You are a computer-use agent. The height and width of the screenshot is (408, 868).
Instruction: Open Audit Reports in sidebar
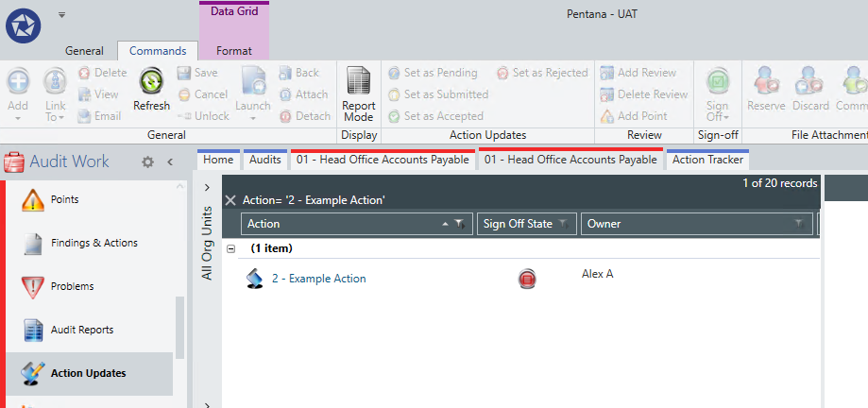(x=89, y=330)
